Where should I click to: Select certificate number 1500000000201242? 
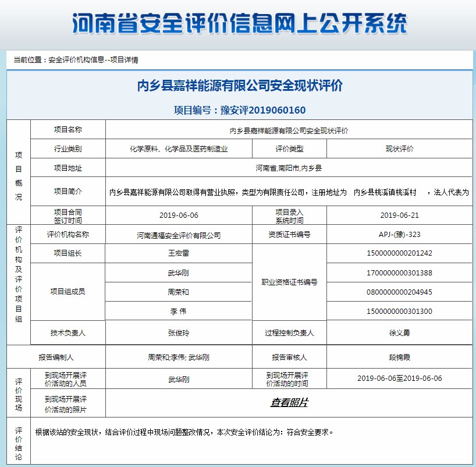coord(400,253)
